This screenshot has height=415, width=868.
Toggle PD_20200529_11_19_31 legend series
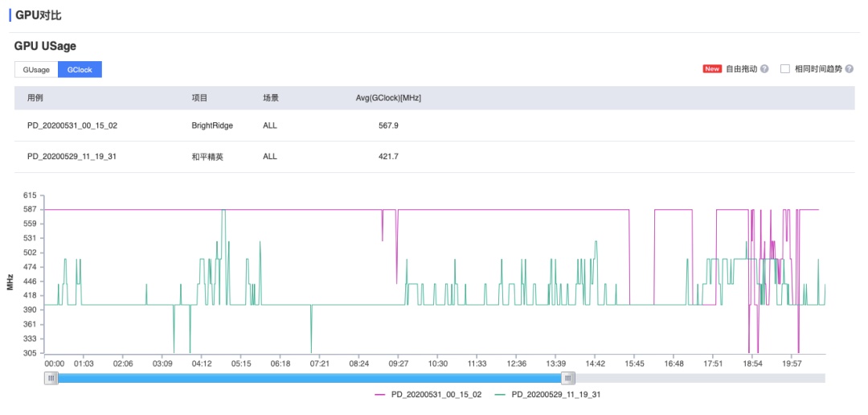click(548, 395)
